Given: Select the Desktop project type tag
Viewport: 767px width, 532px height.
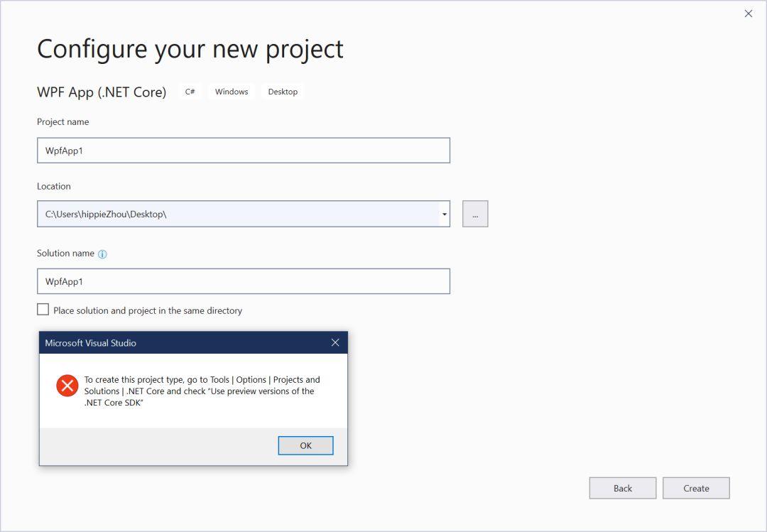Looking at the screenshot, I should click(x=283, y=91).
